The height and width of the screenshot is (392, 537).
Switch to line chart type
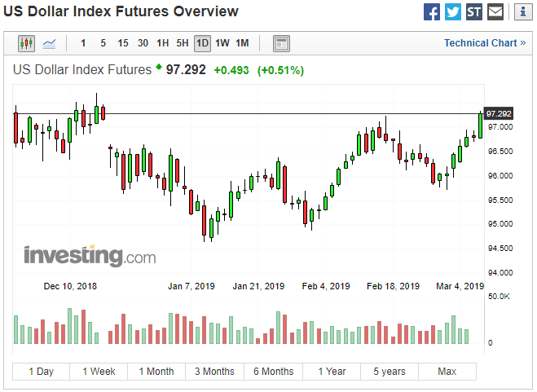click(x=50, y=43)
